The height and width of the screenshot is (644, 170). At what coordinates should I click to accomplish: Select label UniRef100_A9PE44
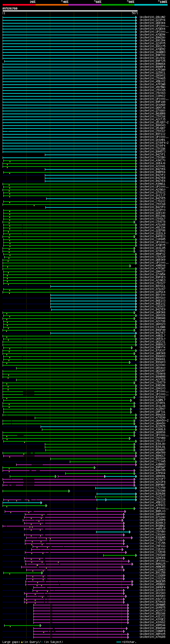coord(152,625)
